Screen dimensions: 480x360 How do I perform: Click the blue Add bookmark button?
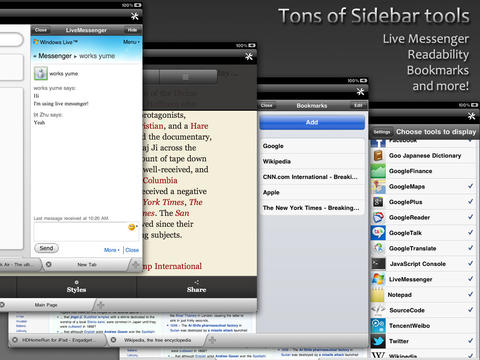coord(312,122)
